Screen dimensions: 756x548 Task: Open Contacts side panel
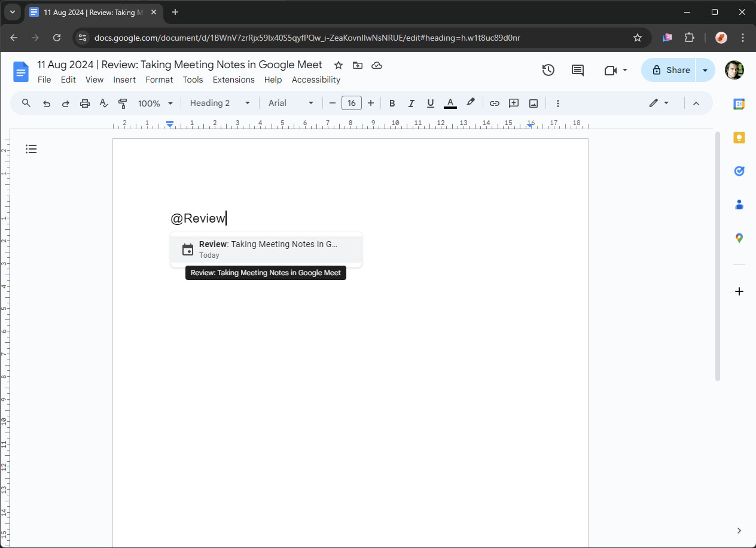[x=739, y=205]
